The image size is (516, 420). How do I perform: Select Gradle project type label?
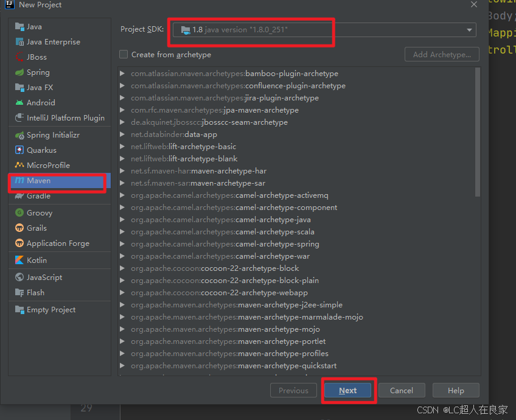[38, 196]
